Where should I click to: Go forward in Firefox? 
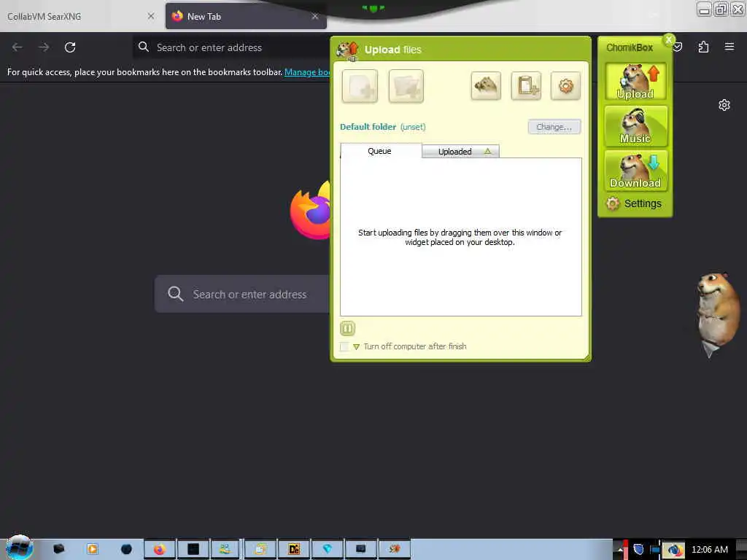44,47
